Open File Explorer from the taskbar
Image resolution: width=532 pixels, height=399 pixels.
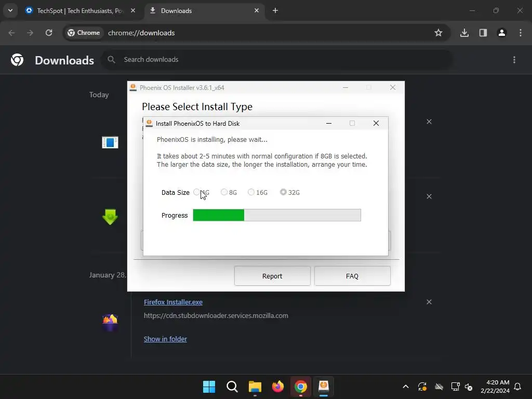coord(255,387)
